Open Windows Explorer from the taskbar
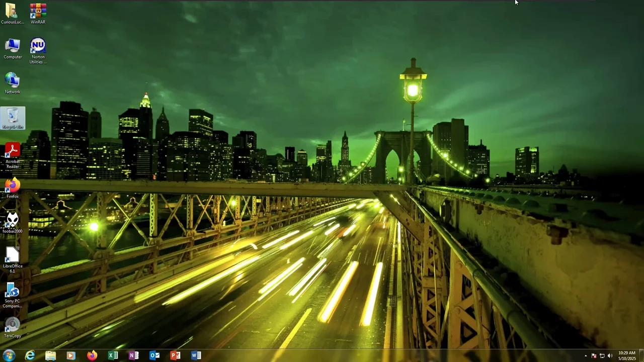This screenshot has height=362, width=644. tap(50, 356)
